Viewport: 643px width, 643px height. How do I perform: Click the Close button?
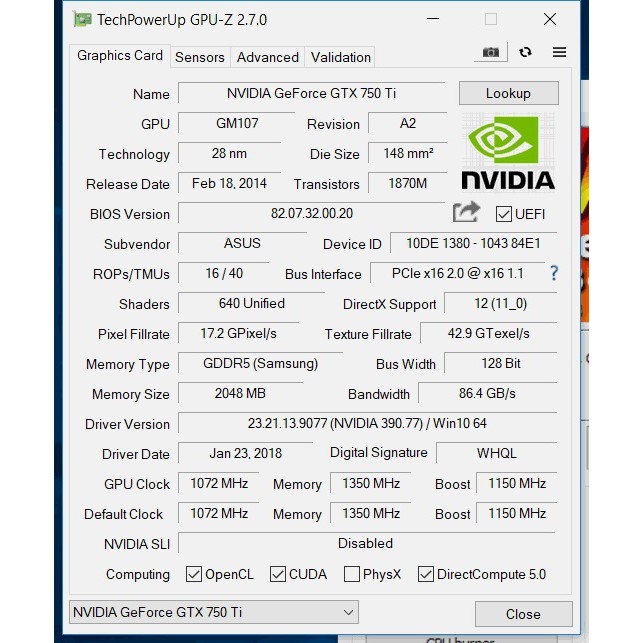pos(523,614)
